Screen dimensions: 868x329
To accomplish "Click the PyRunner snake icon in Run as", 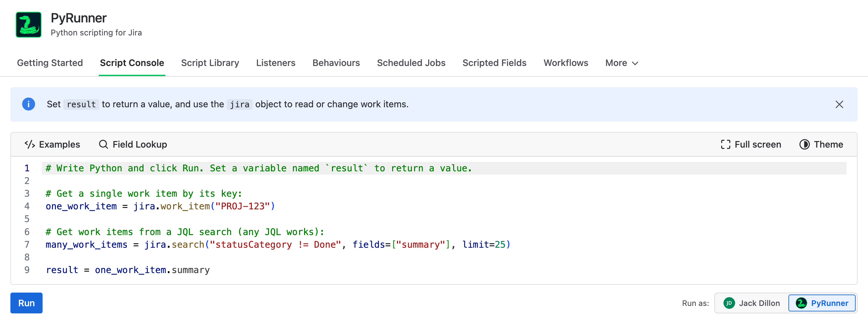I will (801, 303).
